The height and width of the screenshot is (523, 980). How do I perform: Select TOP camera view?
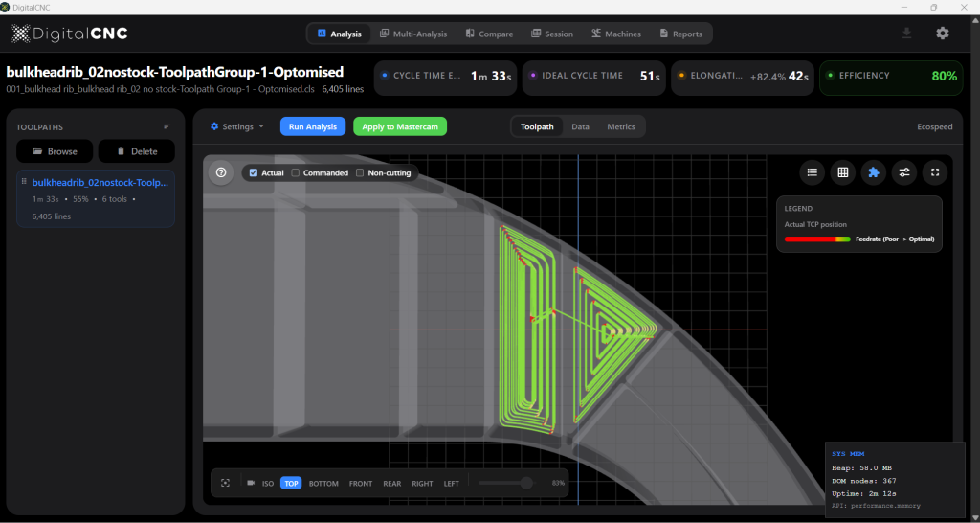[x=291, y=483]
